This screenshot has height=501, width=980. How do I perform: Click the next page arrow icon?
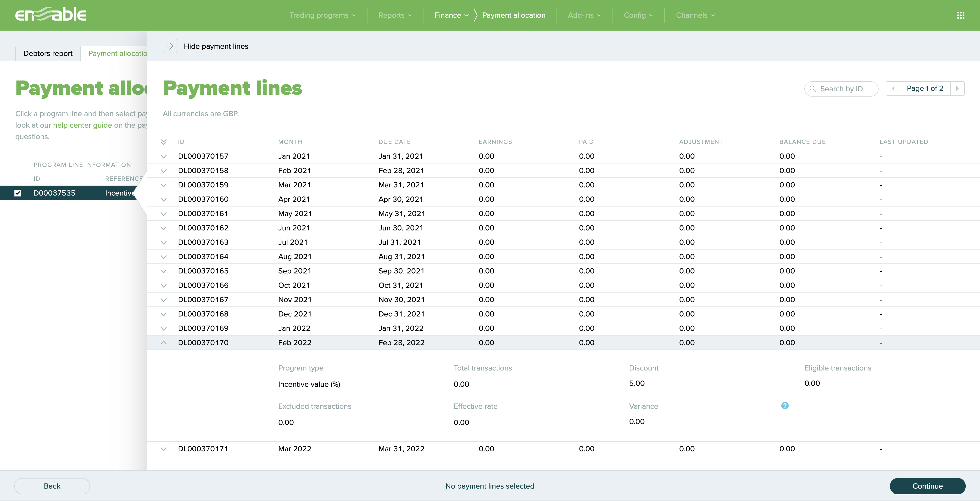(958, 88)
